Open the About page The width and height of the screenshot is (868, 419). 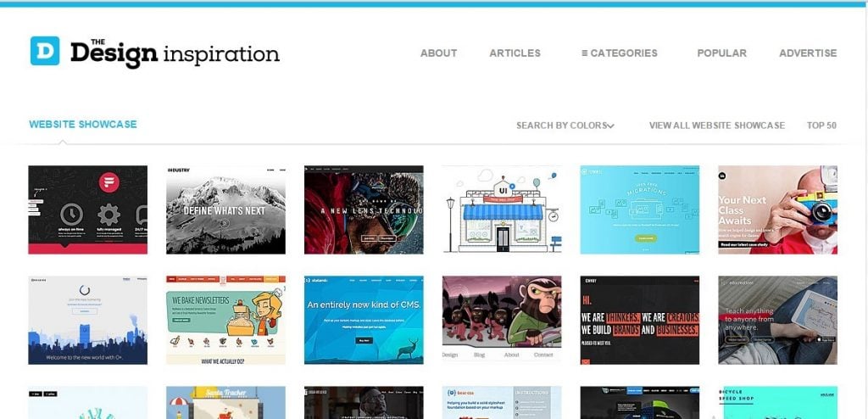438,53
